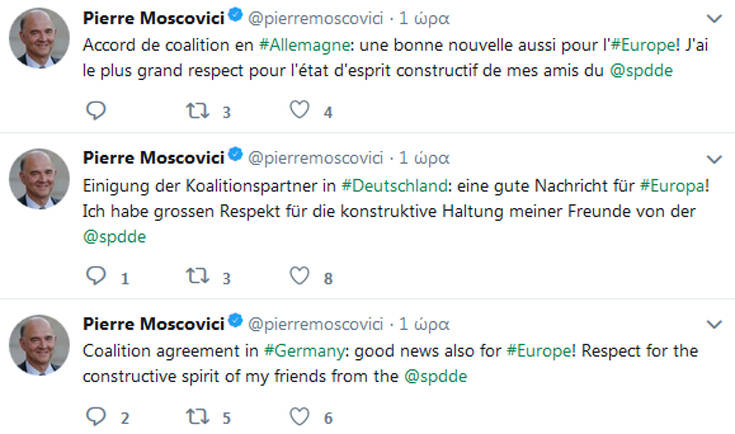The height and width of the screenshot is (434, 735).
Task: Expand options menu for the German tweet
Action: click(x=714, y=158)
